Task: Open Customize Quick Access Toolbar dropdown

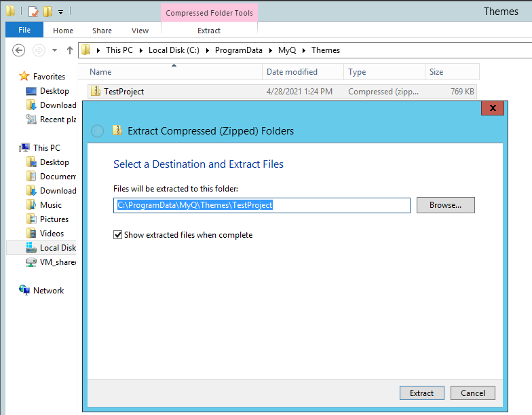Action: [61, 12]
